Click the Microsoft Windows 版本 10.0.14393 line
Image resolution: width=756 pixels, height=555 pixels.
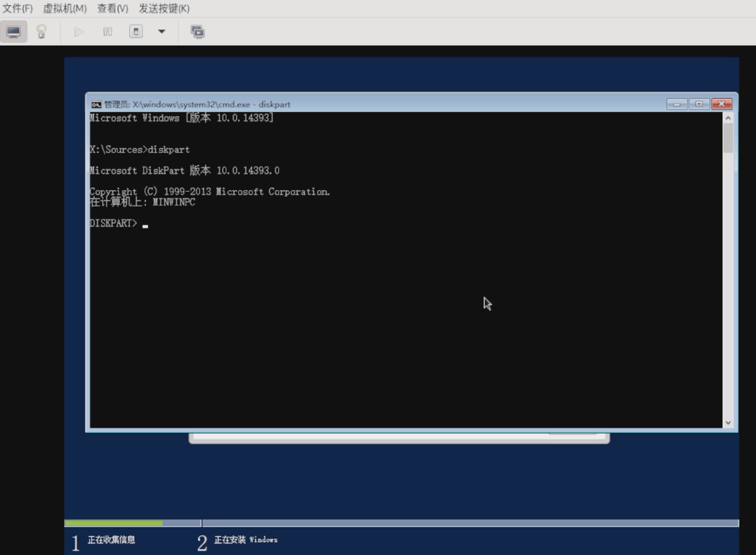pyautogui.click(x=181, y=118)
